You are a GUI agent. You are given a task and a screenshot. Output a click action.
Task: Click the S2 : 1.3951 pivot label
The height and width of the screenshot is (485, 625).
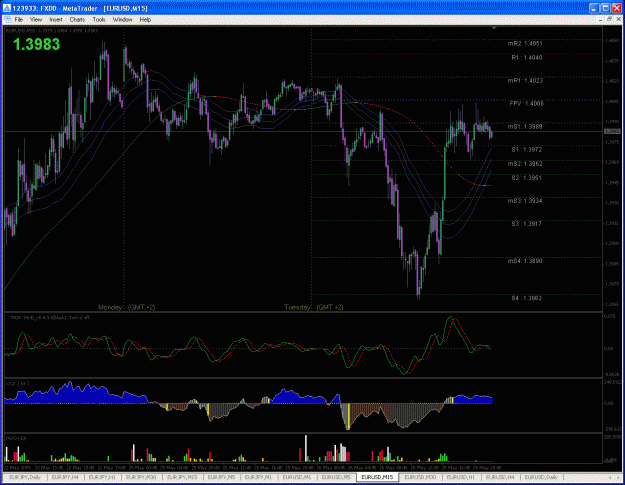[527, 178]
